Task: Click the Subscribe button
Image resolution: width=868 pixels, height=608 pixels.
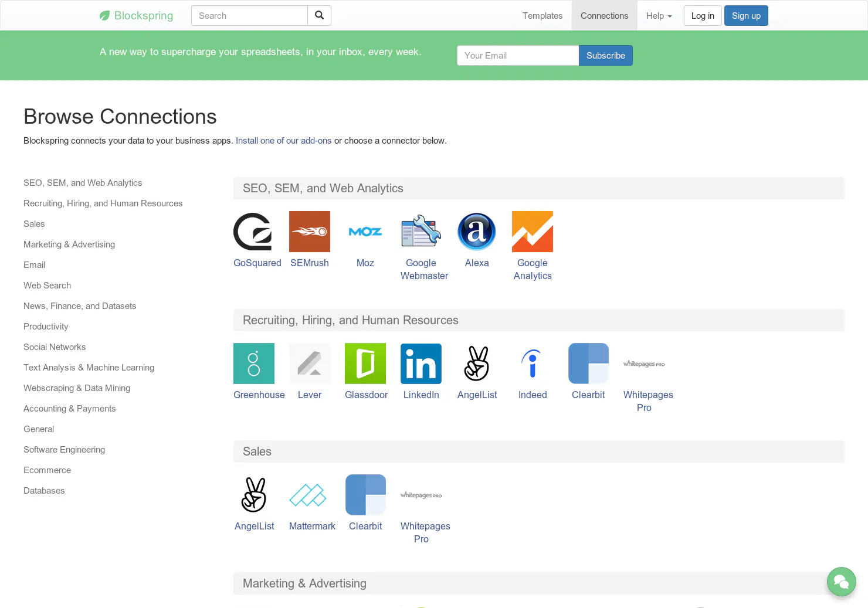Action: click(606, 56)
